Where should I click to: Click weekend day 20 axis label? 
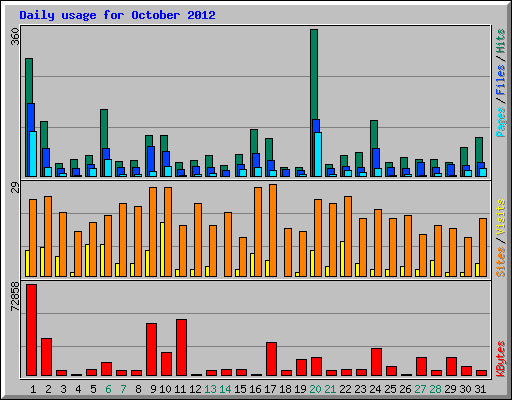(x=315, y=389)
